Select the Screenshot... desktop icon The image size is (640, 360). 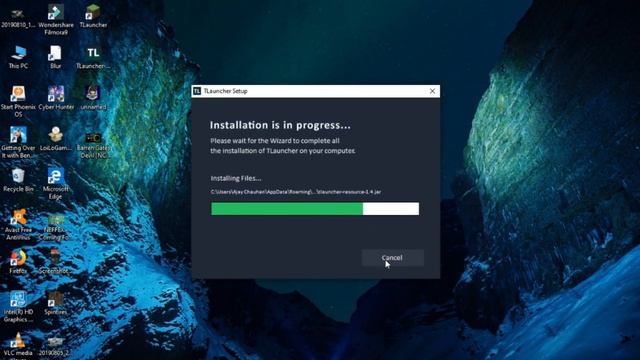pos(55,262)
